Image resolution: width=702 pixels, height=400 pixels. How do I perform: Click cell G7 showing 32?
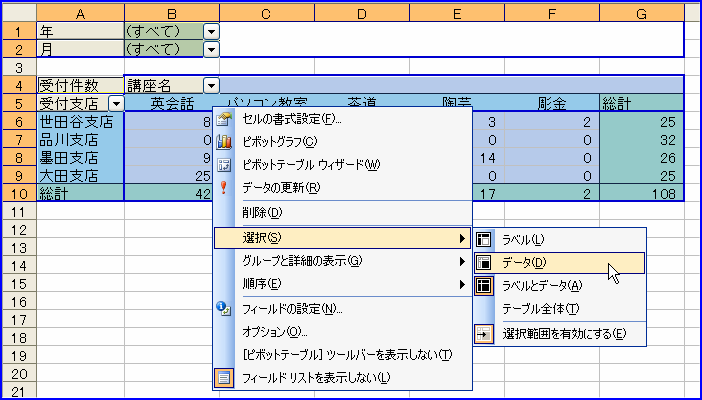(642, 140)
